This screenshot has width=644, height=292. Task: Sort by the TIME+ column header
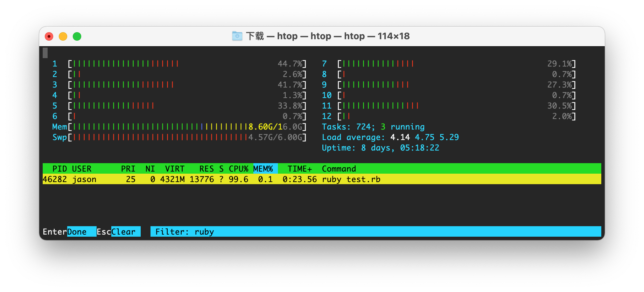click(x=300, y=169)
